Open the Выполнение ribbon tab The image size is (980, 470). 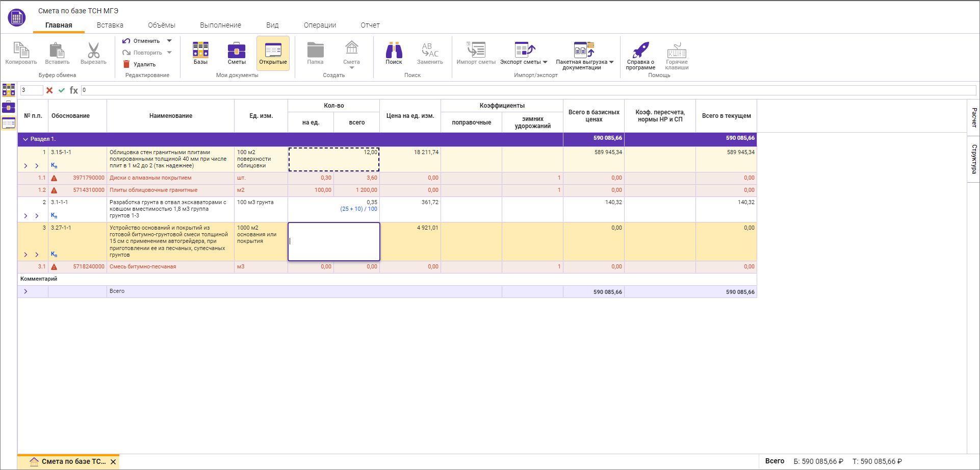pyautogui.click(x=221, y=25)
